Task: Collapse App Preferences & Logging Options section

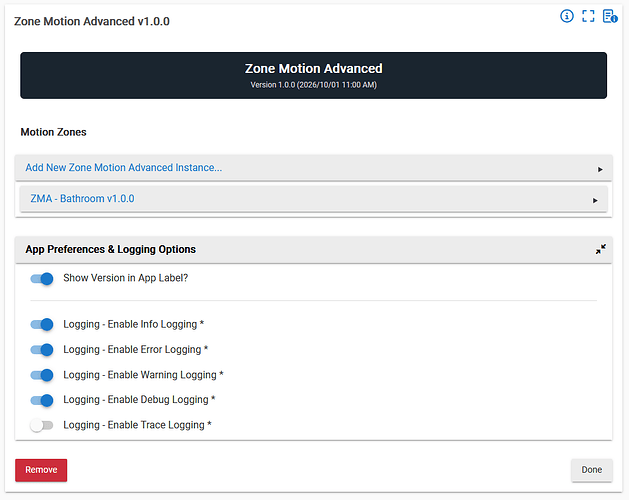Action: point(600,249)
